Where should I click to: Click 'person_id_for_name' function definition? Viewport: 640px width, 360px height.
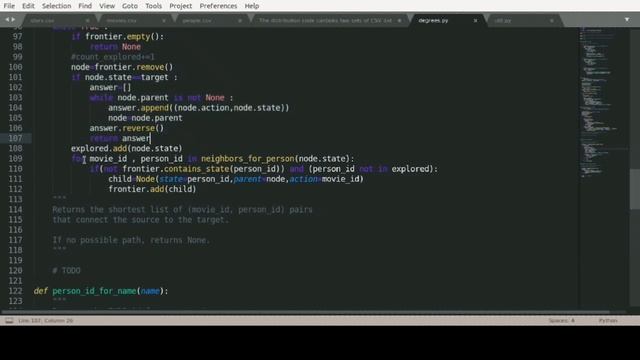tap(94, 291)
